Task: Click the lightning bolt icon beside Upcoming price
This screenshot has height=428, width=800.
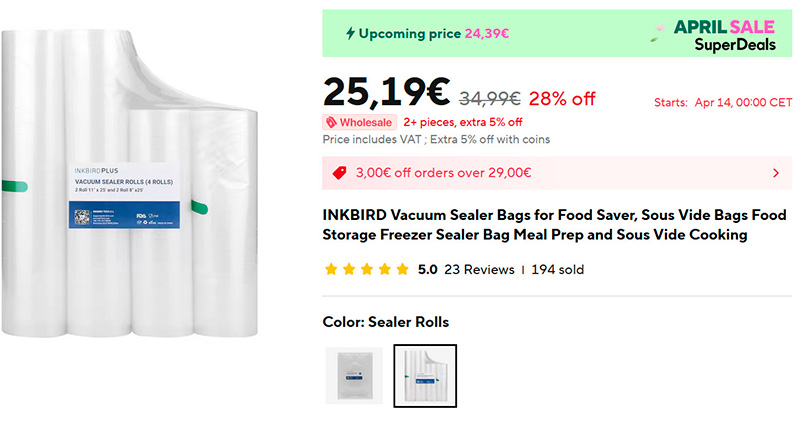Action: click(x=350, y=33)
